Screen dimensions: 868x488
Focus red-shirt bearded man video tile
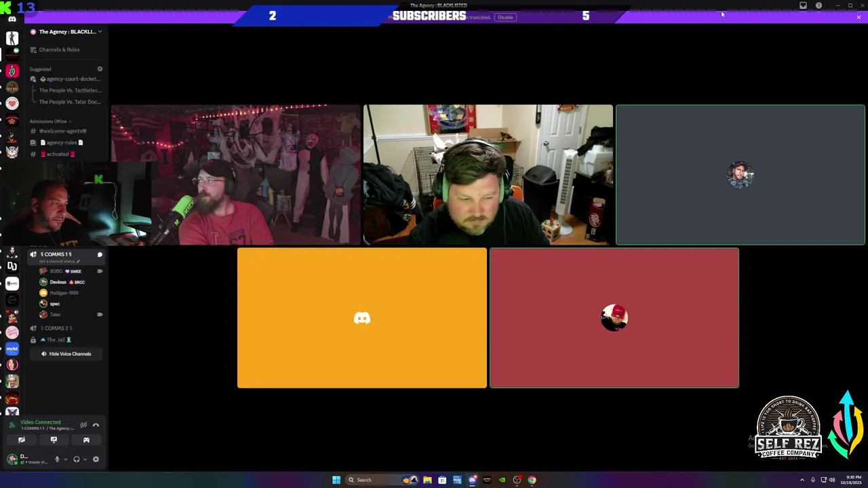(x=236, y=175)
